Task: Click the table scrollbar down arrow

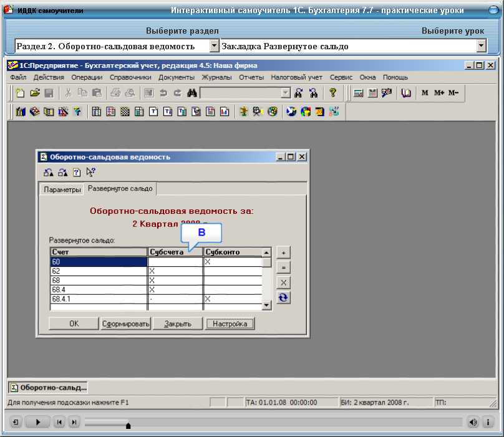Action: 266,305
